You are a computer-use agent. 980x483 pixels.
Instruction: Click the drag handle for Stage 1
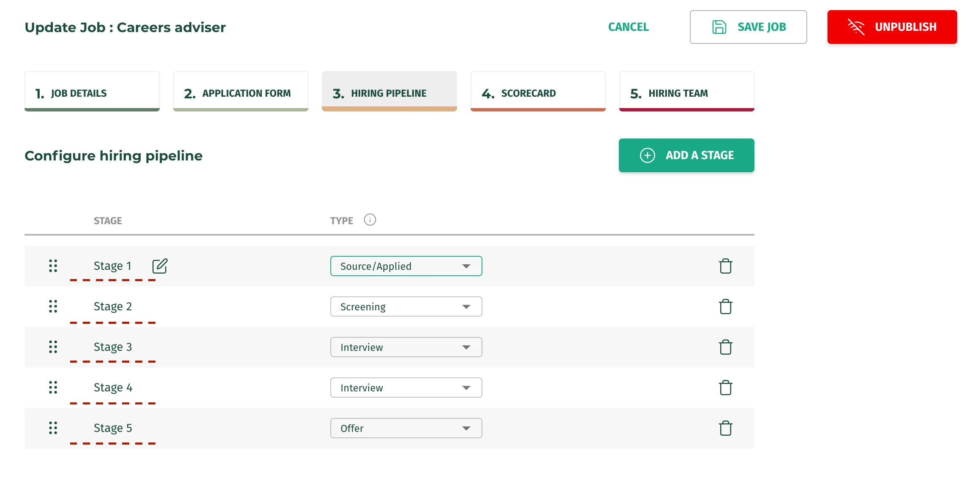[53, 266]
